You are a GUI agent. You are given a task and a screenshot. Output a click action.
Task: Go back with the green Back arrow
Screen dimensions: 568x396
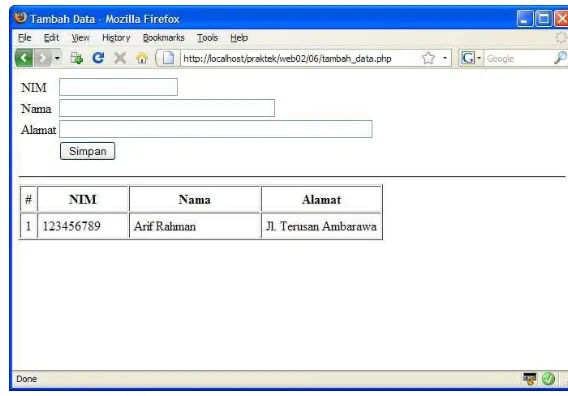pyautogui.click(x=24, y=58)
